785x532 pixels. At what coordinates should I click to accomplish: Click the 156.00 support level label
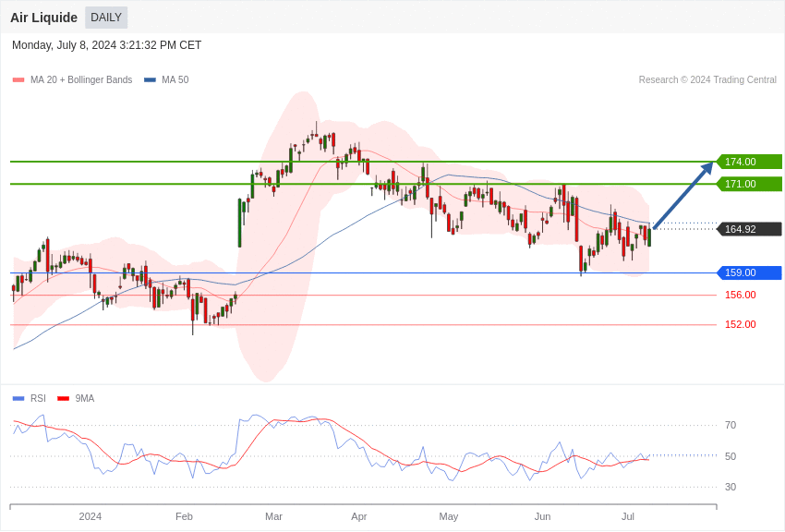pos(740,295)
